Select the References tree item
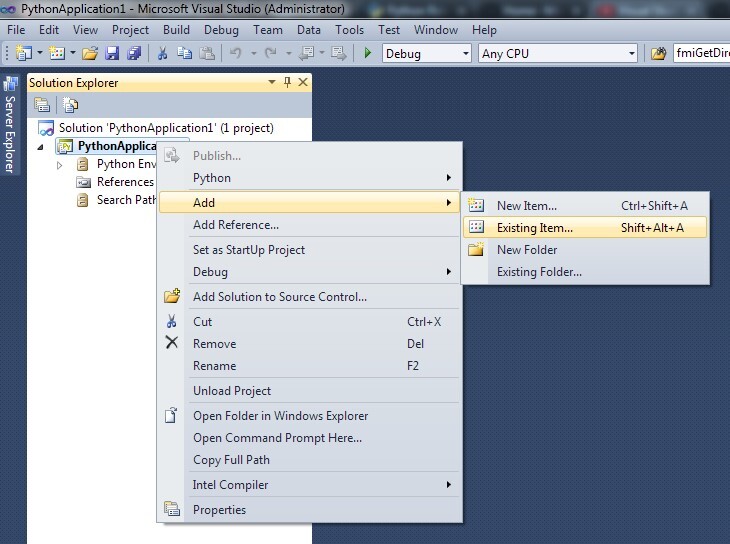The height and width of the screenshot is (544, 730). click(x=115, y=182)
